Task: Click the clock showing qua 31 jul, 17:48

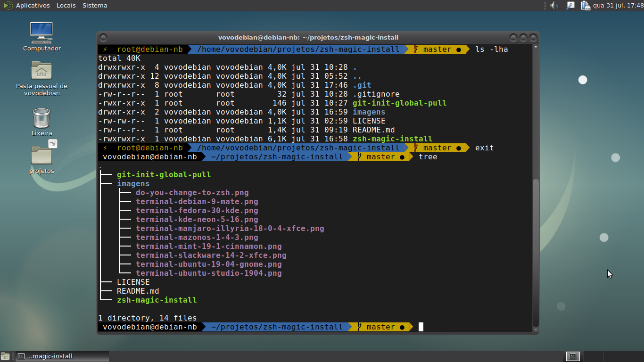Action: [x=618, y=6]
